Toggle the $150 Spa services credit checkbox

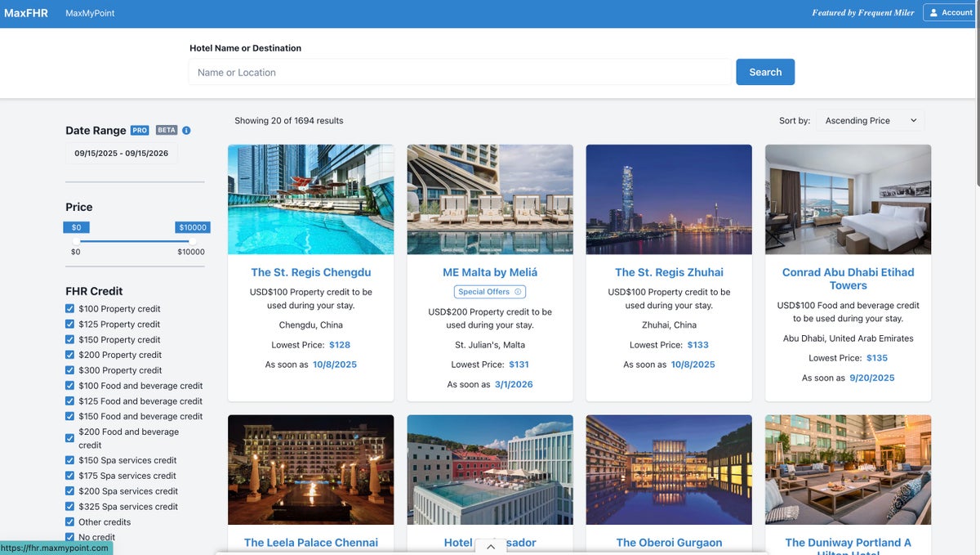pyautogui.click(x=69, y=460)
